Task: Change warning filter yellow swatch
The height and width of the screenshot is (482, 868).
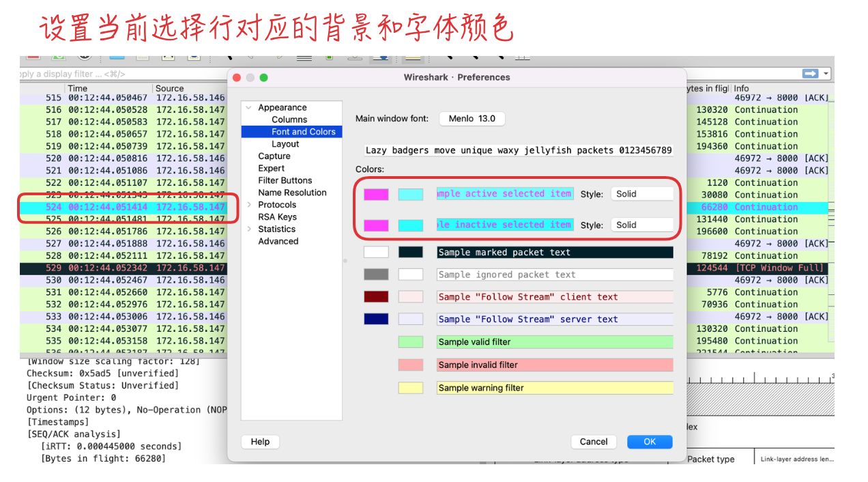Action: pos(411,388)
